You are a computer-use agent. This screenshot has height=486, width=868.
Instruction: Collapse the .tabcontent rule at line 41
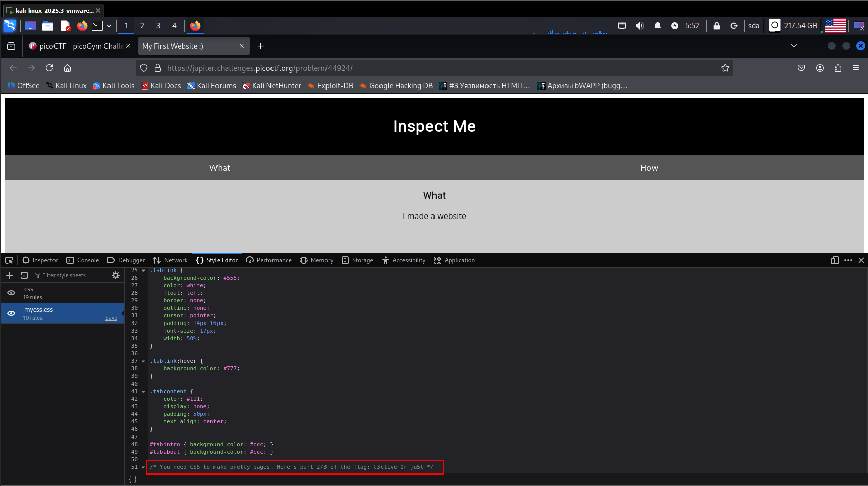coord(143,392)
